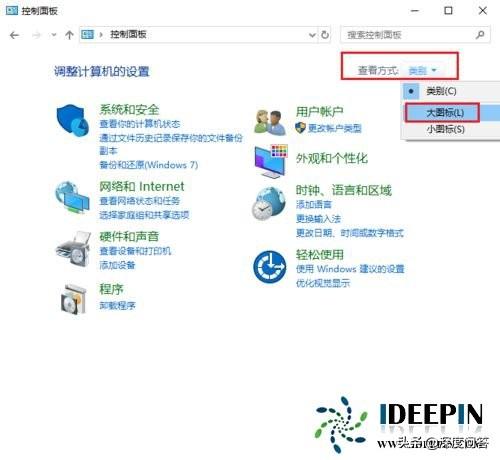Open Appearance and Personalization monitor icon

click(x=271, y=161)
